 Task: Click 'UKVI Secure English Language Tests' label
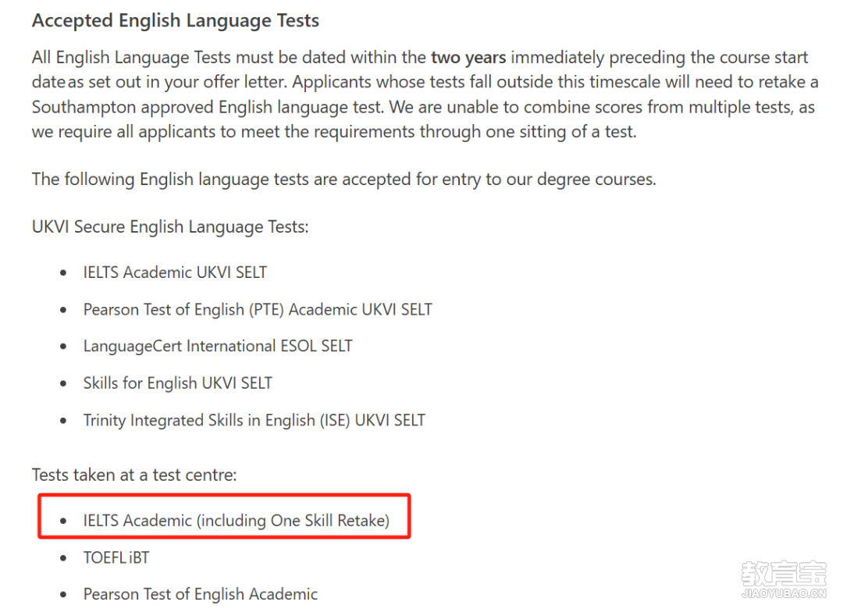(x=170, y=227)
